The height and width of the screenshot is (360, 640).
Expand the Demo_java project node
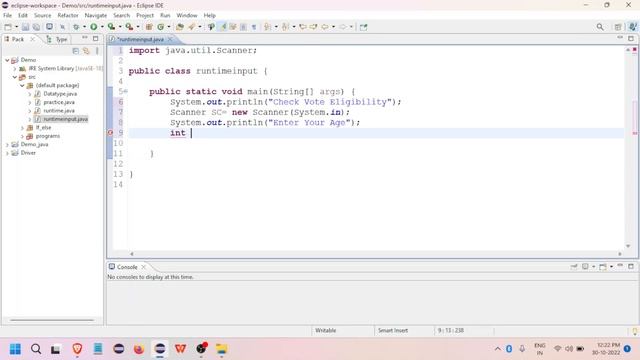point(7,144)
